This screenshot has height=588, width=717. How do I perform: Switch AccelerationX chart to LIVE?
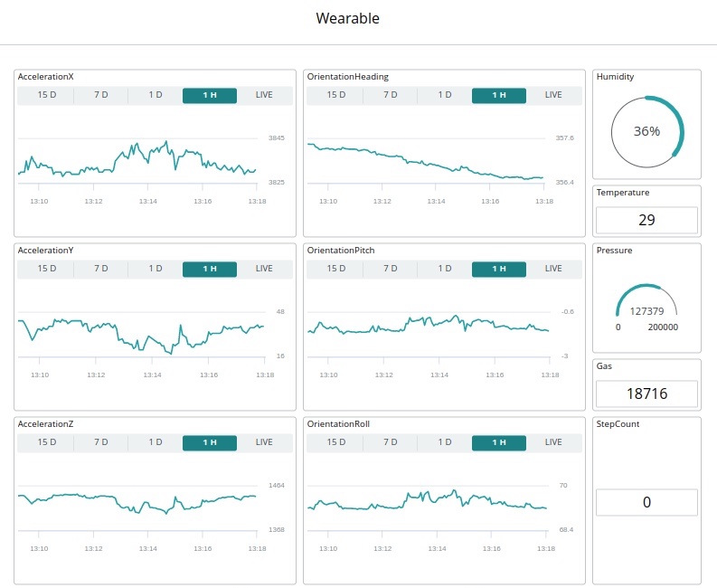(x=264, y=95)
